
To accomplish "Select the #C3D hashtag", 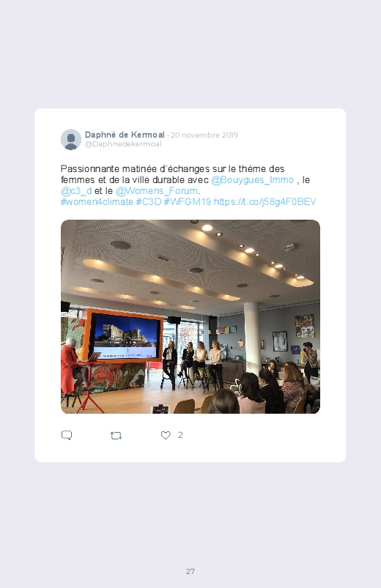I will pos(149,202).
